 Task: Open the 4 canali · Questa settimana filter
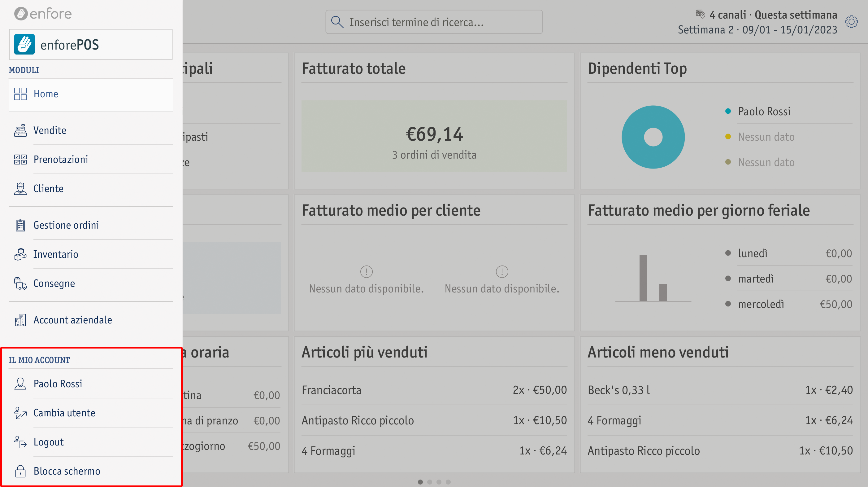click(x=773, y=15)
